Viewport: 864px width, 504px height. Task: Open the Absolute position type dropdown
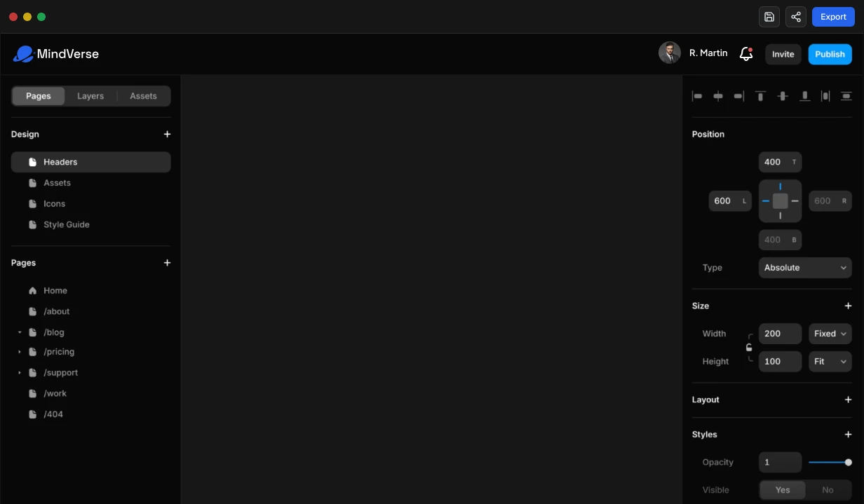point(805,268)
